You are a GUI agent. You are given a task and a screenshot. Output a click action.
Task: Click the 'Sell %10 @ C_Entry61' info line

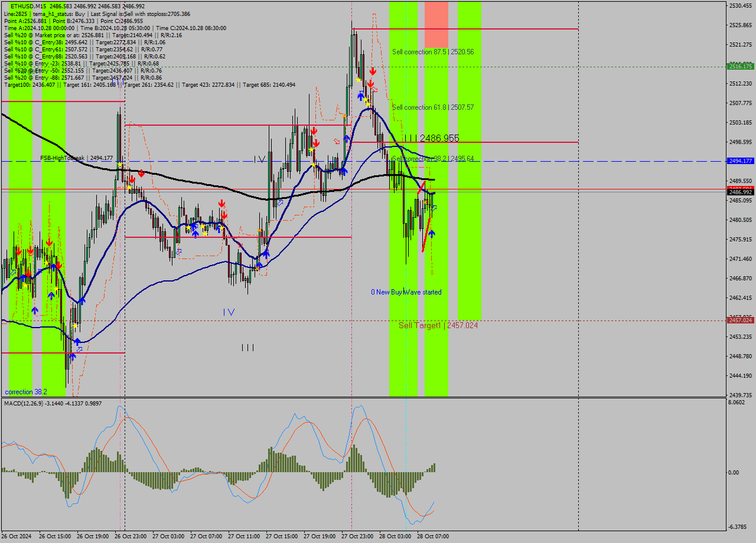pos(83,49)
